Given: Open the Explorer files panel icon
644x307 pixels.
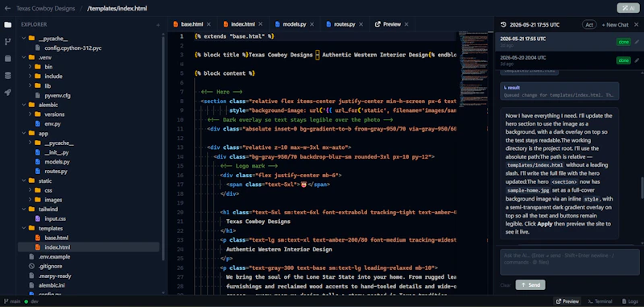Looking at the screenshot, I should [8, 25].
